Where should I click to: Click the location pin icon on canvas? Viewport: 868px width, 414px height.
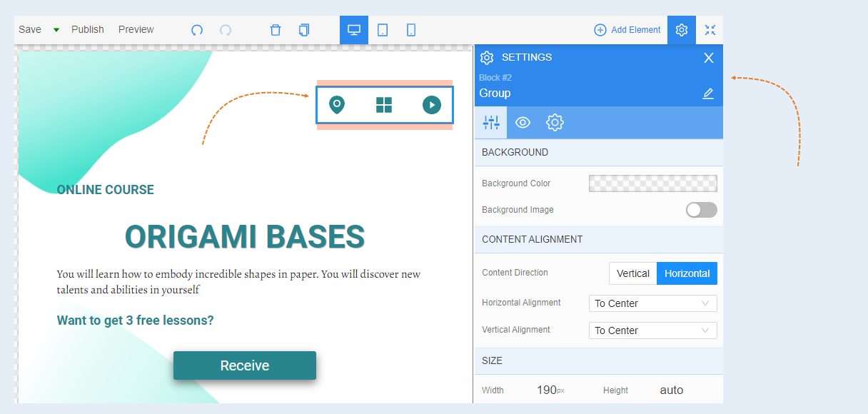(x=336, y=105)
